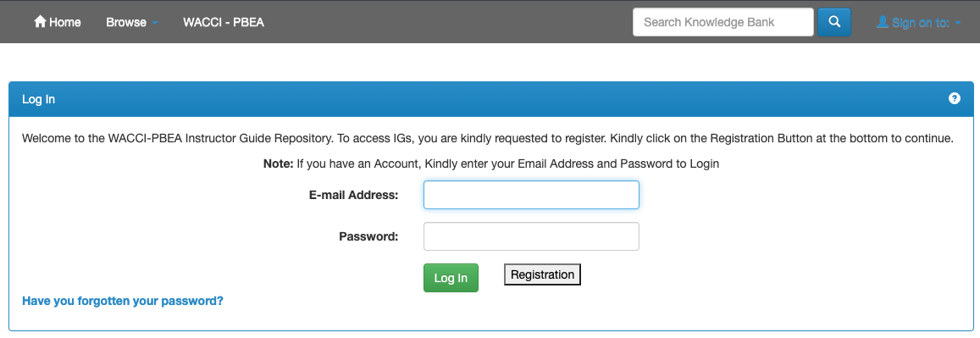Click the caret next to Sign on to
The image size is (980, 338).
point(958,23)
